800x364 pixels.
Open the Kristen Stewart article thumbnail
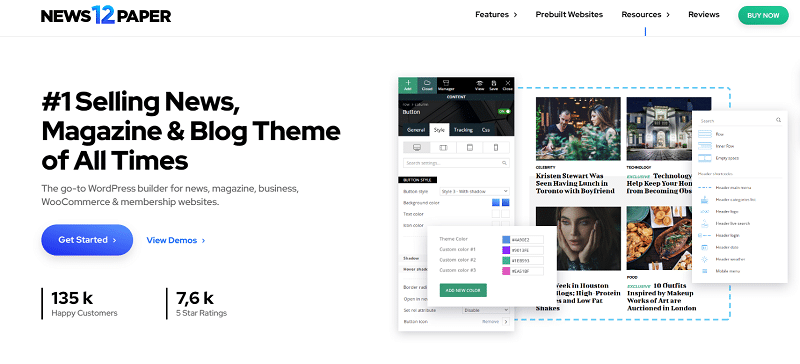[x=578, y=129]
